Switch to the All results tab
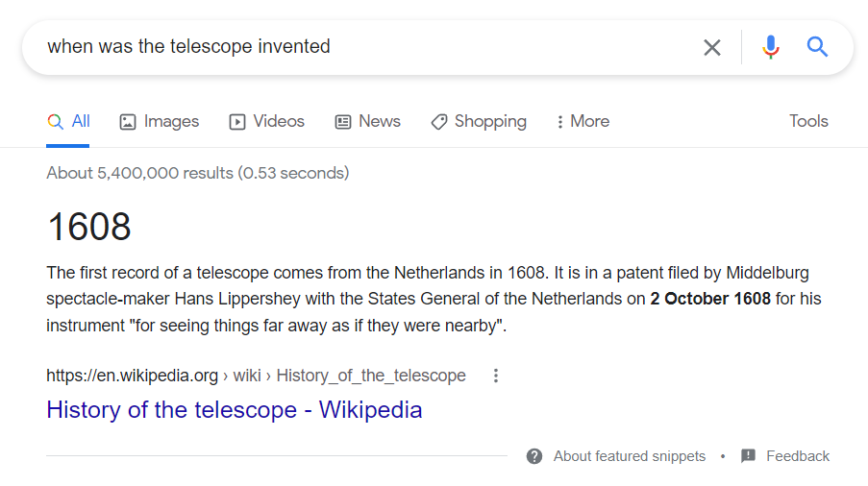This screenshot has width=868, height=486. point(68,122)
